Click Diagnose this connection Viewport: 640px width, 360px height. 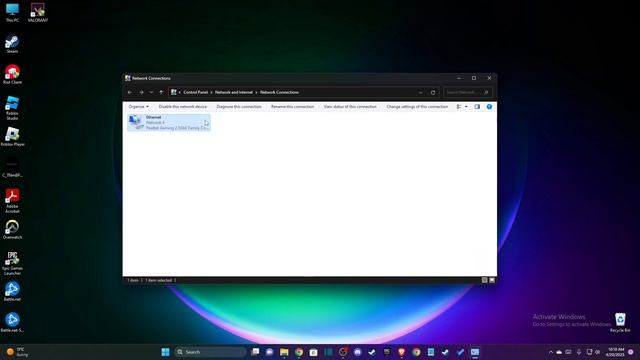point(239,107)
